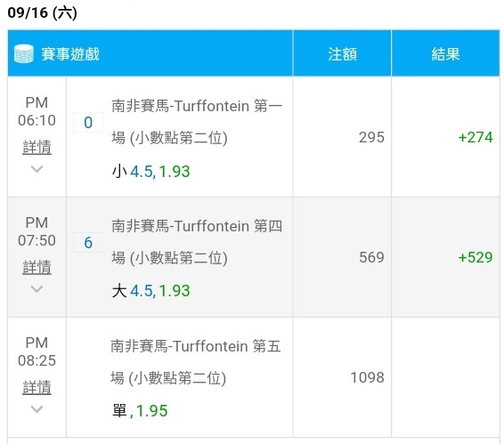Click the result number box showing 6
Image resolution: width=504 pixels, height=444 pixels.
point(88,243)
